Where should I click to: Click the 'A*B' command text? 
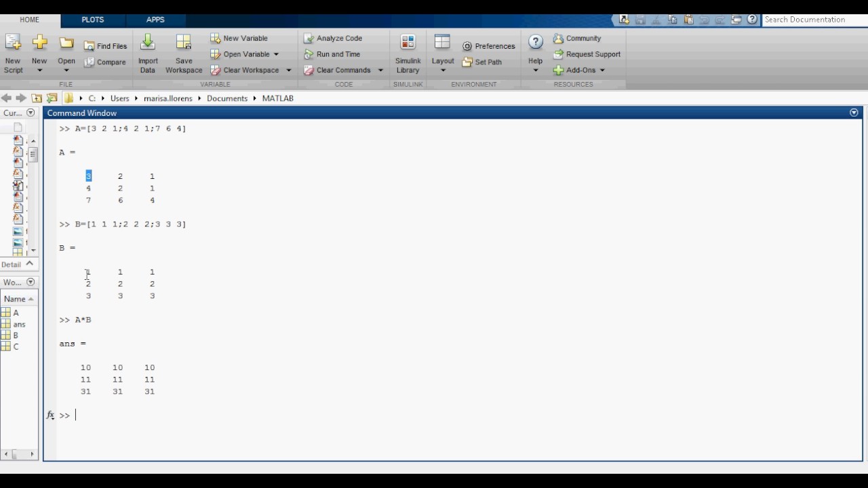click(83, 320)
